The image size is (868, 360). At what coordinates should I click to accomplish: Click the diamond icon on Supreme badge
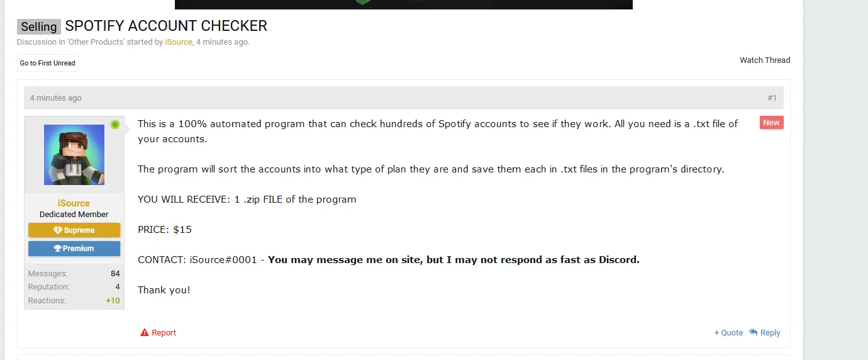point(58,230)
